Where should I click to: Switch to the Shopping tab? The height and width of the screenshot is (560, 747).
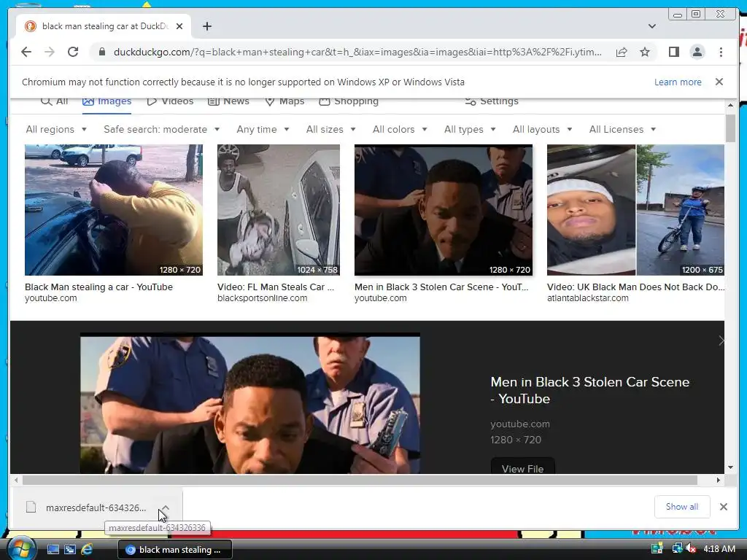[349, 101]
